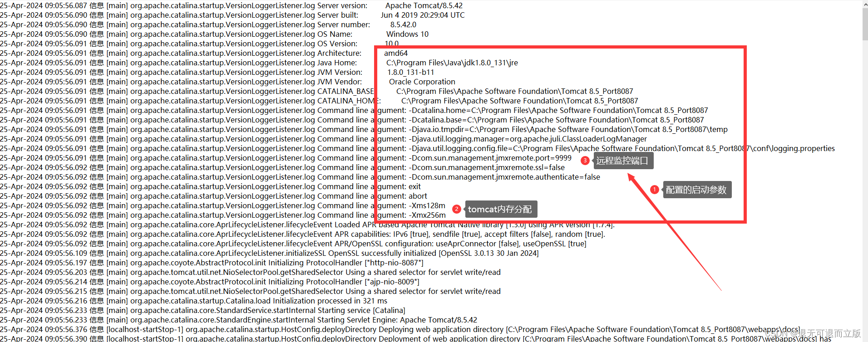868x342 pixels.
Task: Click the 'Architecture:' label text
Action: tap(340, 53)
